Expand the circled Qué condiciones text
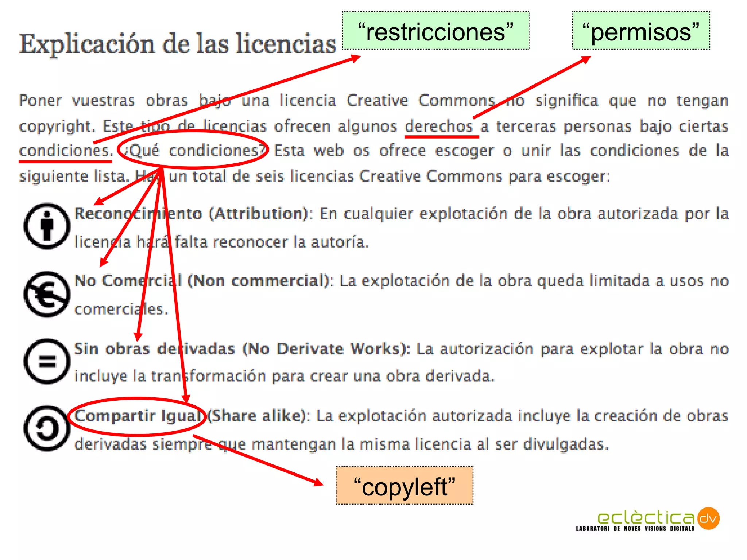Viewport: 747px width, 560px height. coord(193,151)
